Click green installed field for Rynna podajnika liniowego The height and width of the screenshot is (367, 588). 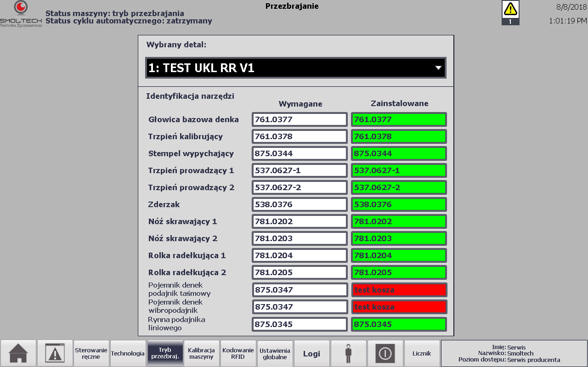point(399,324)
